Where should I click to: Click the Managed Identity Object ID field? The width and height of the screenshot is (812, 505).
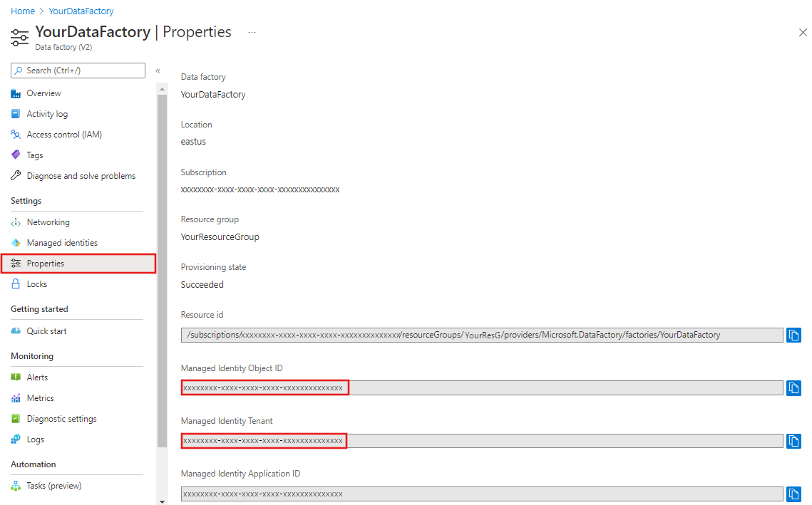pos(482,388)
